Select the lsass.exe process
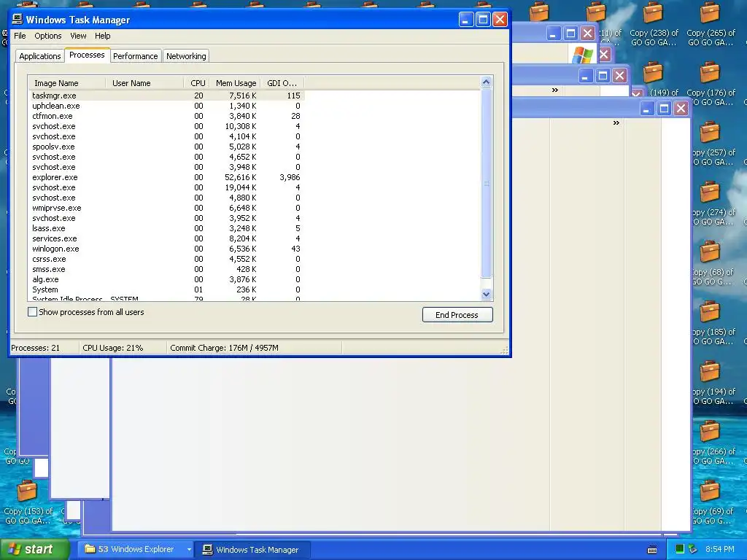 [166, 228]
